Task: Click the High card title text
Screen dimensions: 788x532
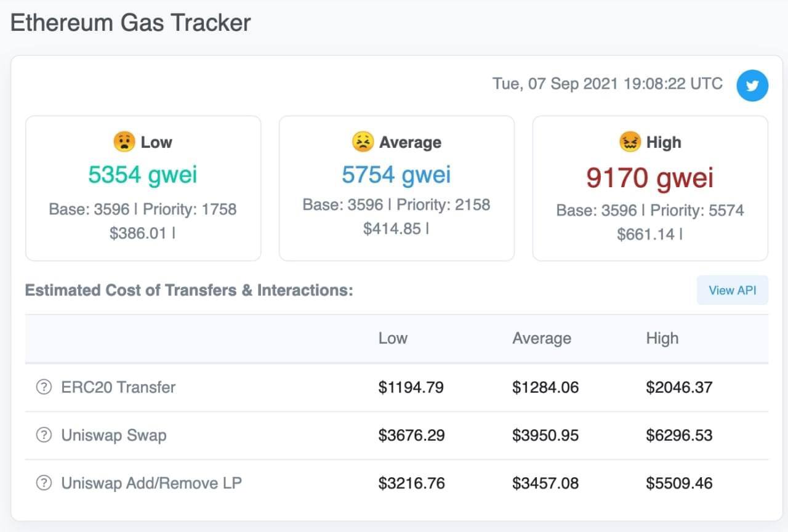Action: (x=664, y=142)
